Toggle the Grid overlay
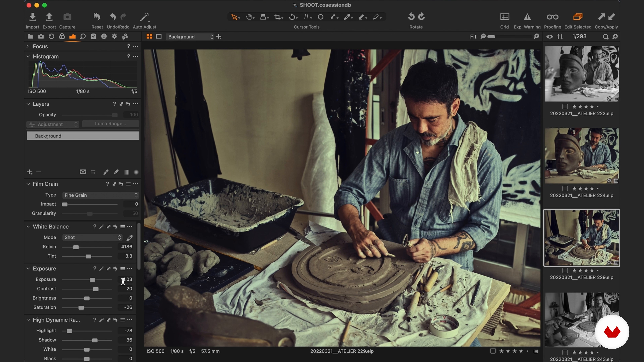The height and width of the screenshot is (362, 644). coord(504,17)
